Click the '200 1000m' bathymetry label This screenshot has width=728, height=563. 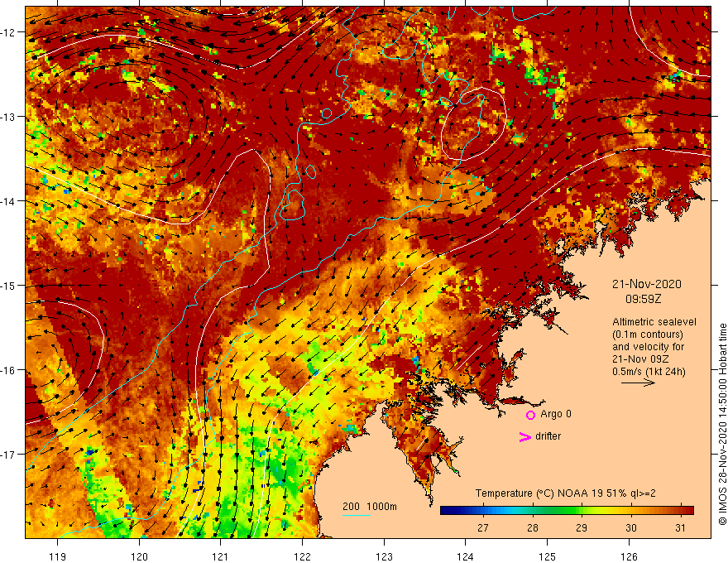[370, 507]
